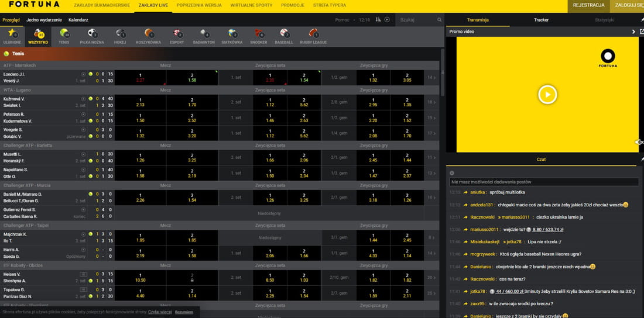The width and height of the screenshot is (644, 318).
Task: Open chat user andzela131 profile
Action: pyautogui.click(x=482, y=205)
